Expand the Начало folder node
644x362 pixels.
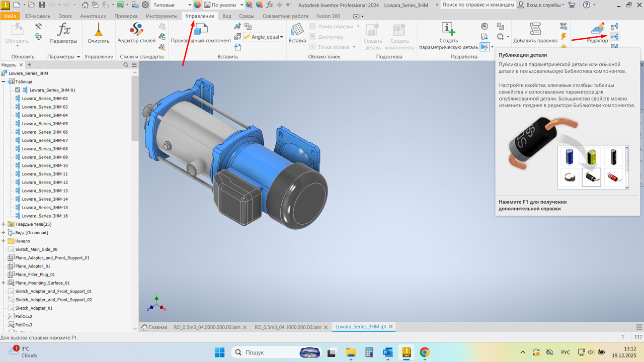coord(4,241)
